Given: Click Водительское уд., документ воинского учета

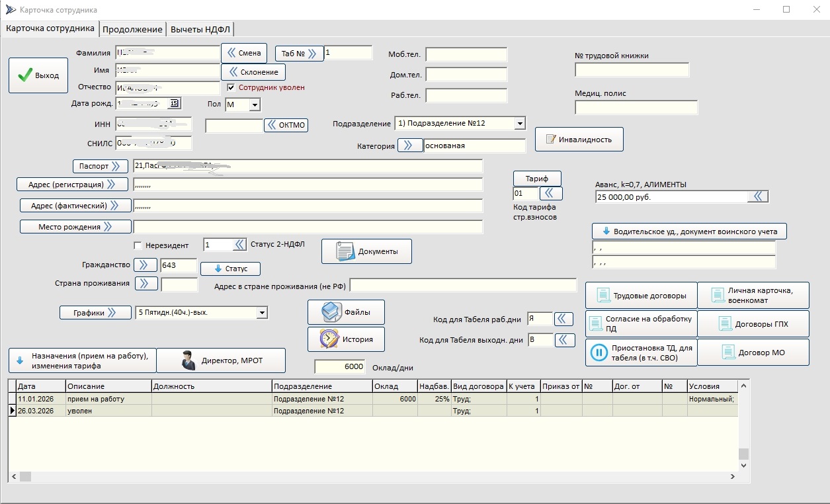Looking at the screenshot, I should click(x=690, y=231).
